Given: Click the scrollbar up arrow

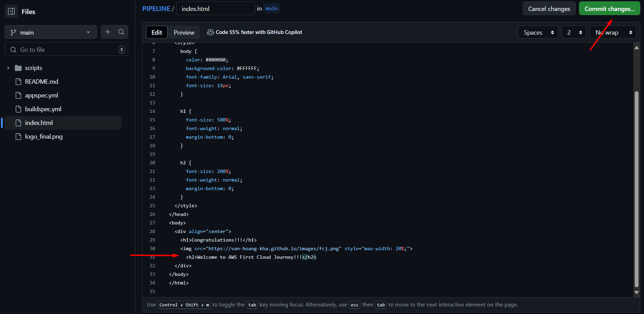Looking at the screenshot, I should coord(636,48).
